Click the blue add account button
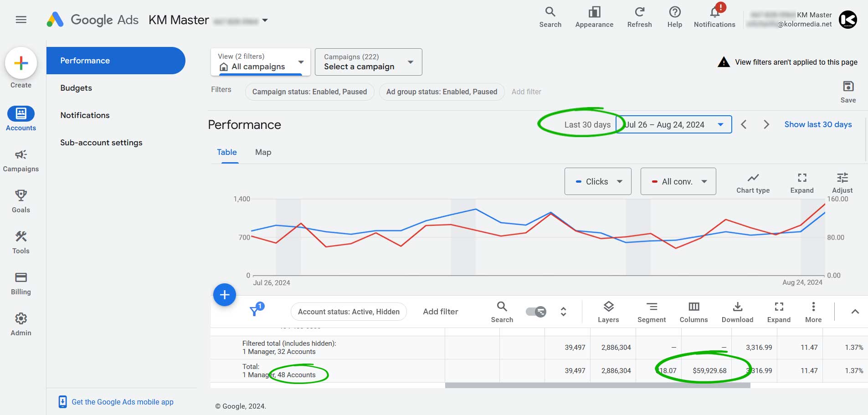This screenshot has height=415, width=868. 225,295
